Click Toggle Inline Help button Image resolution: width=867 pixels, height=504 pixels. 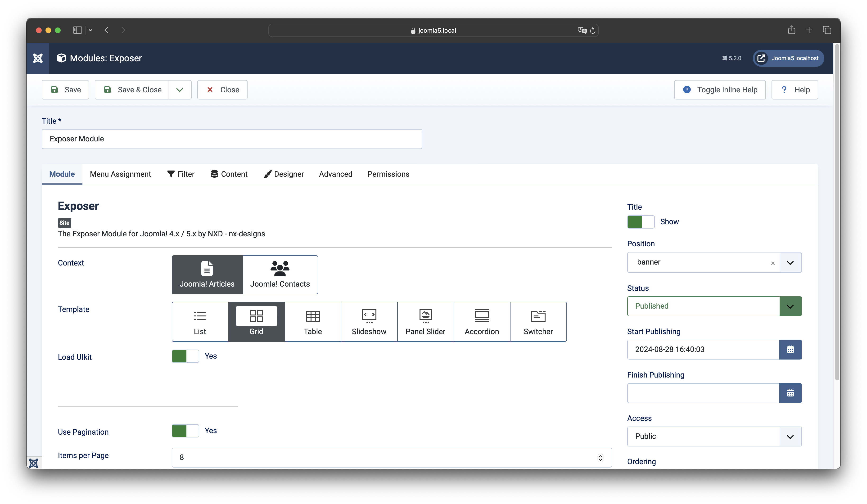click(x=720, y=90)
